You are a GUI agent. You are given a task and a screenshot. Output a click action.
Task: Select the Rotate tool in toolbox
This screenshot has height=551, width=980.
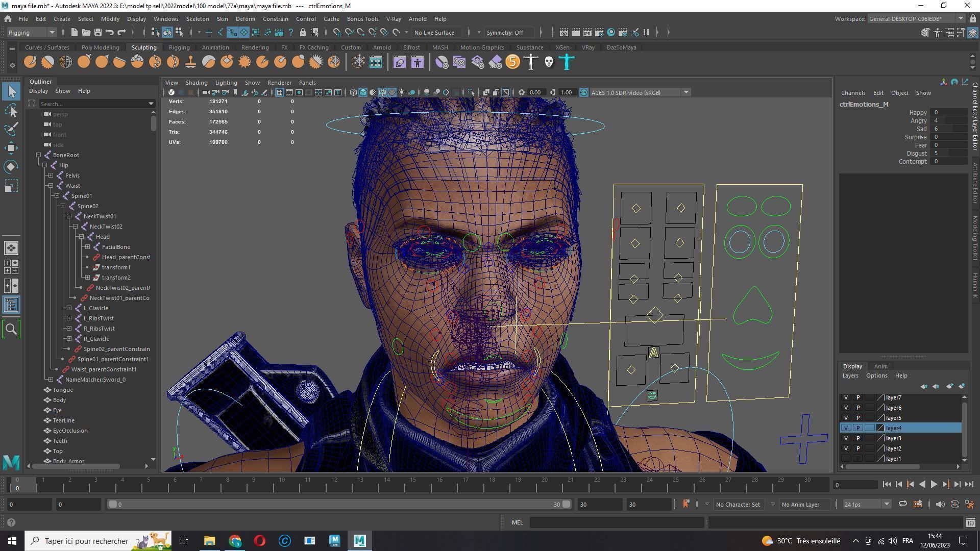11,167
